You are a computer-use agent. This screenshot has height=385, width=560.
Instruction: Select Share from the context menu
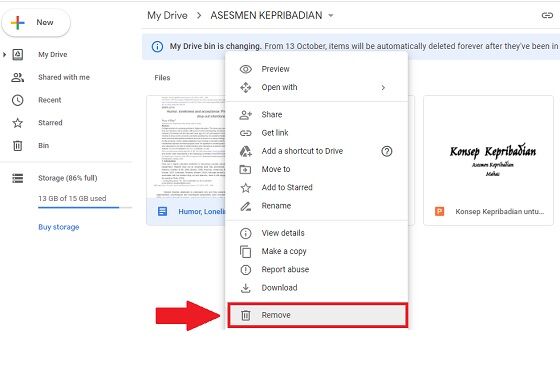point(316,115)
